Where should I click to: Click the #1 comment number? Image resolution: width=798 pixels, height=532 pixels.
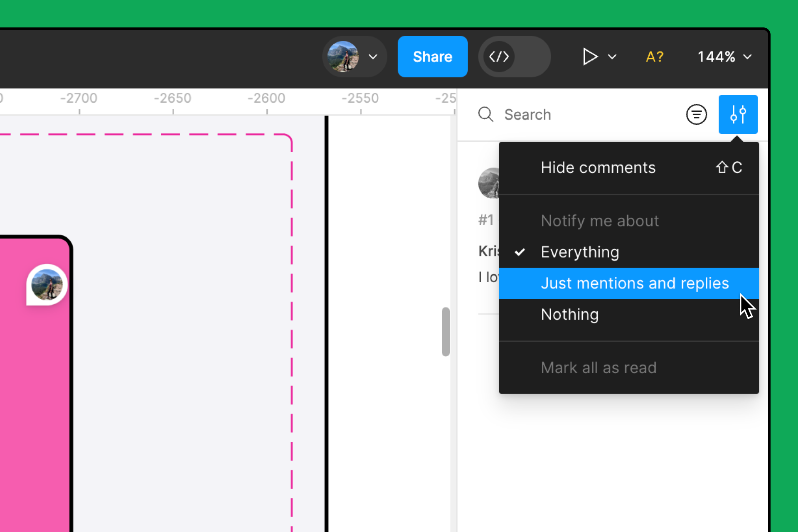pos(485,219)
